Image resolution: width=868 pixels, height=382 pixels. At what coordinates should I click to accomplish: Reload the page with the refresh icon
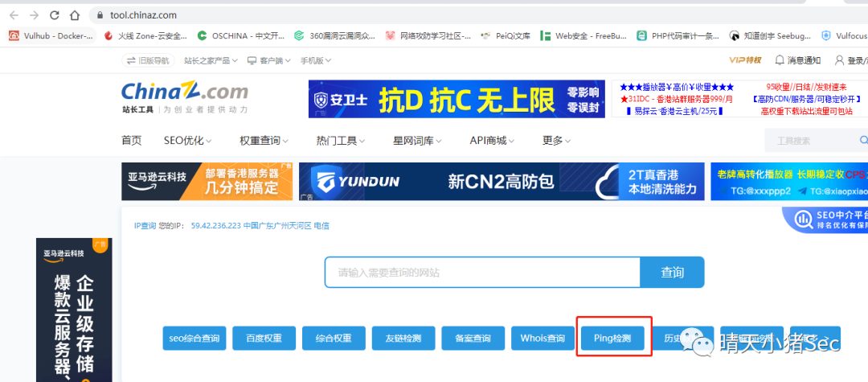(55, 15)
